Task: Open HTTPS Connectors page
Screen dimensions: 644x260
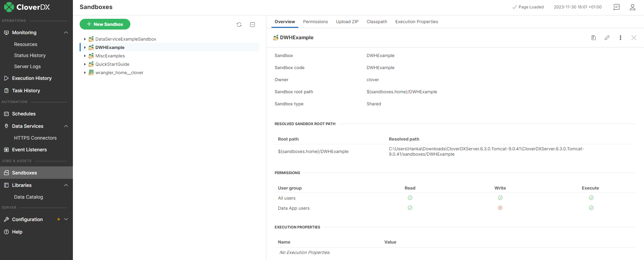Action: [35, 138]
